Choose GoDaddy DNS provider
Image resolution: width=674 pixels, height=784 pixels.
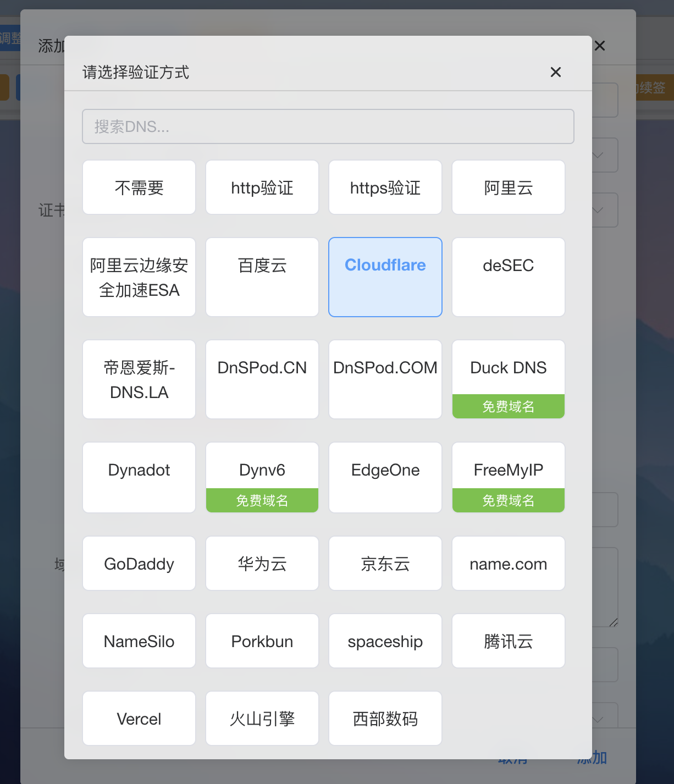(139, 564)
